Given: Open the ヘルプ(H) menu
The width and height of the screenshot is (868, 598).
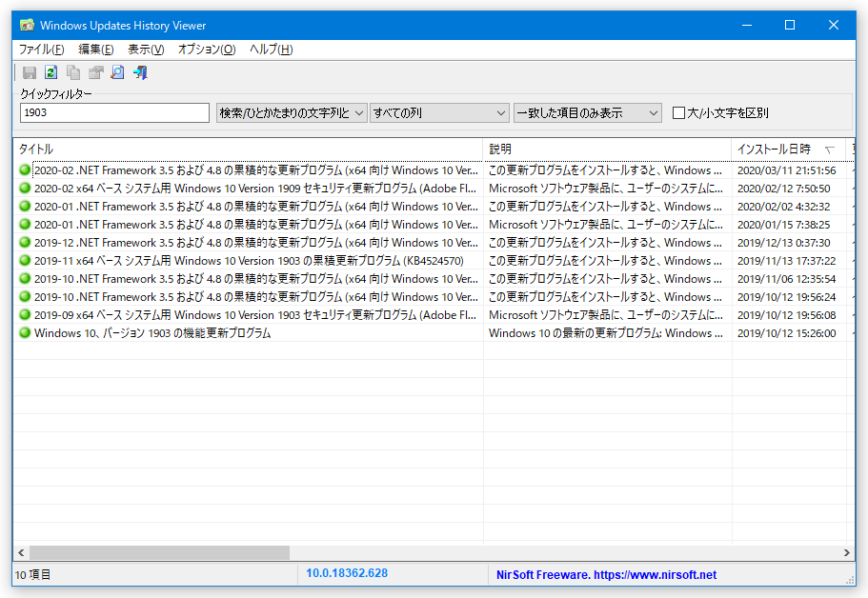Looking at the screenshot, I should pos(272,50).
